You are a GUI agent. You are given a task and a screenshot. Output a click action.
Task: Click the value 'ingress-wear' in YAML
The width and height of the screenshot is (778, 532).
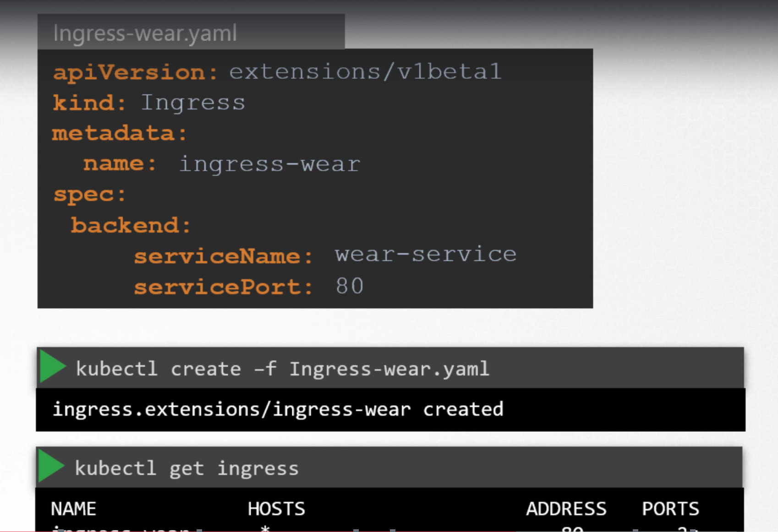[269, 164]
